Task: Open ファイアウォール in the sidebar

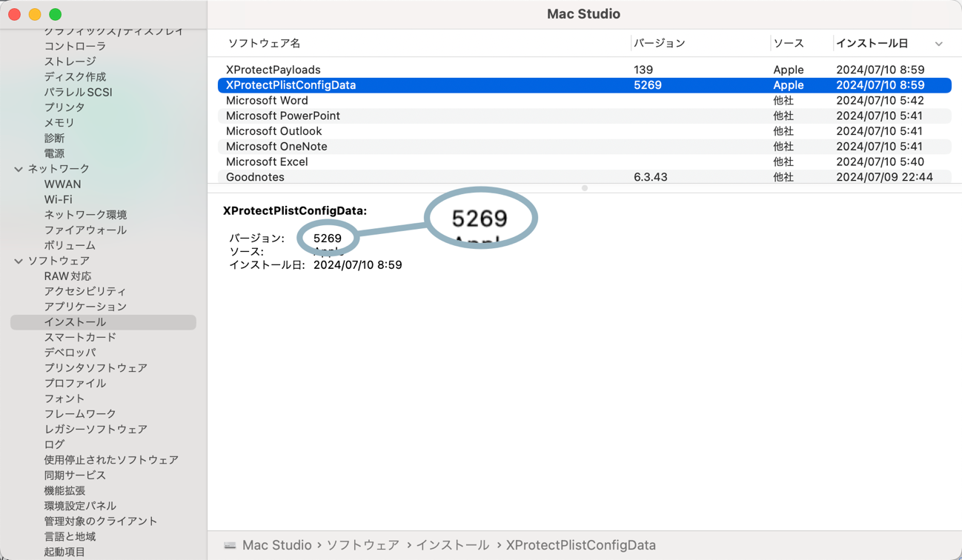Action: pos(85,230)
